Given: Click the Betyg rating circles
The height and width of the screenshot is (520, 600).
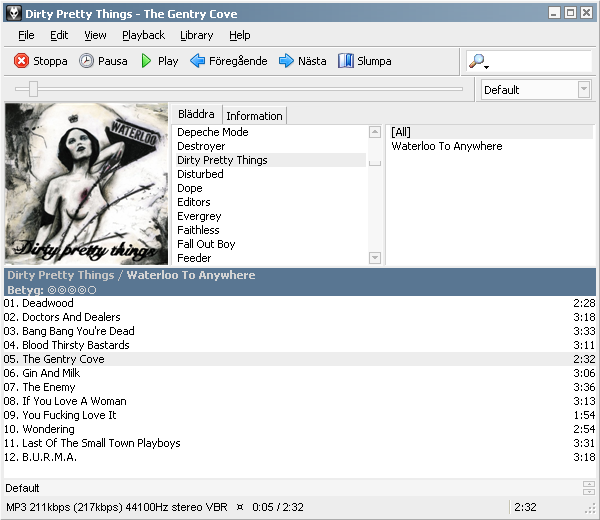Looking at the screenshot, I should click(x=72, y=290).
